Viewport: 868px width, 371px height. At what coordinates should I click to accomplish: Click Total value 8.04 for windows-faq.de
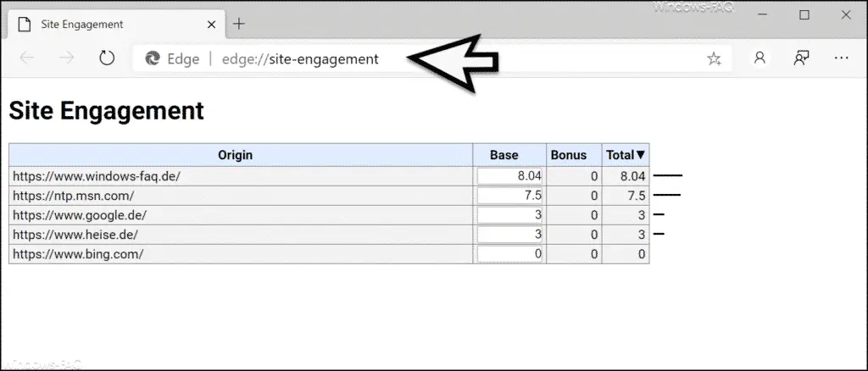[632, 176]
